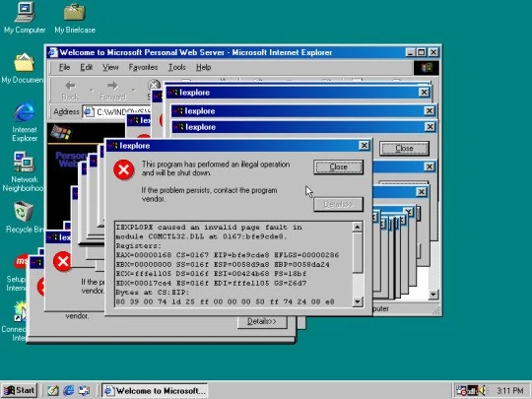Click the Internet Explorer quick launch icon
The width and height of the screenshot is (532, 399).
point(69,390)
